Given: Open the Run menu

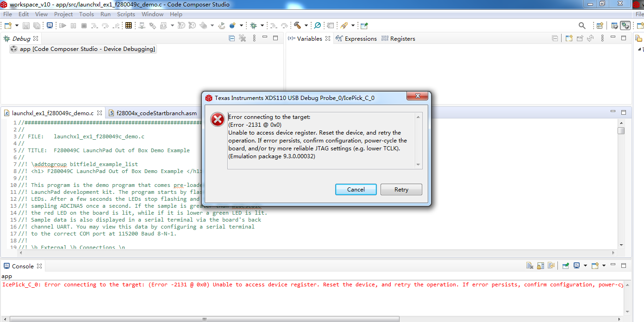Looking at the screenshot, I should 106,14.
